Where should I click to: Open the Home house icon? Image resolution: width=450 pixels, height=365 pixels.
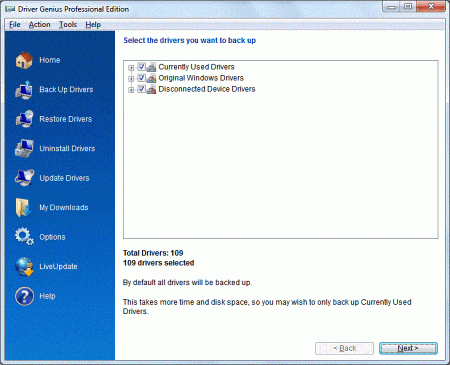click(24, 60)
